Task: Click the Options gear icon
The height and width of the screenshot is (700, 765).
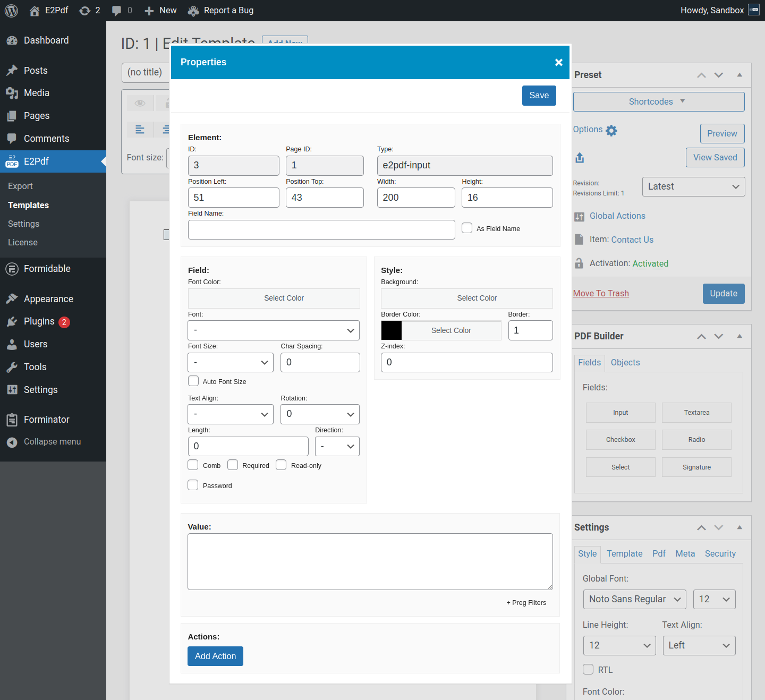Action: coord(611,130)
